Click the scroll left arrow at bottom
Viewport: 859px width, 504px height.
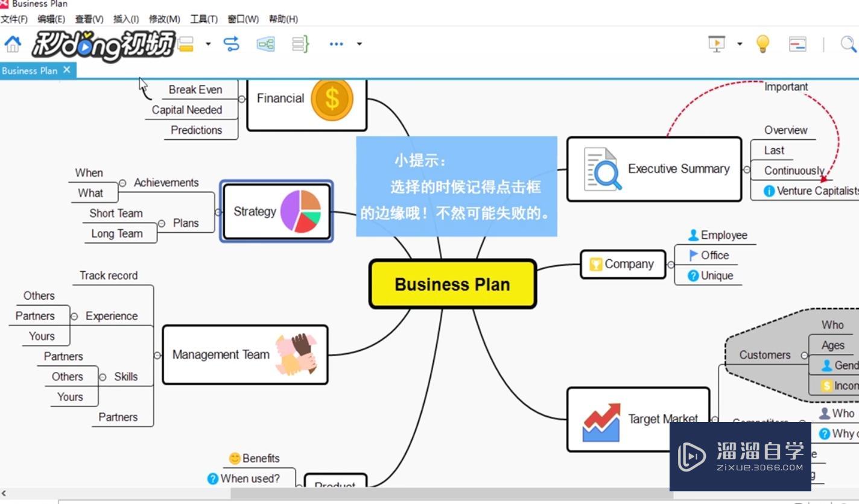click(x=4, y=493)
